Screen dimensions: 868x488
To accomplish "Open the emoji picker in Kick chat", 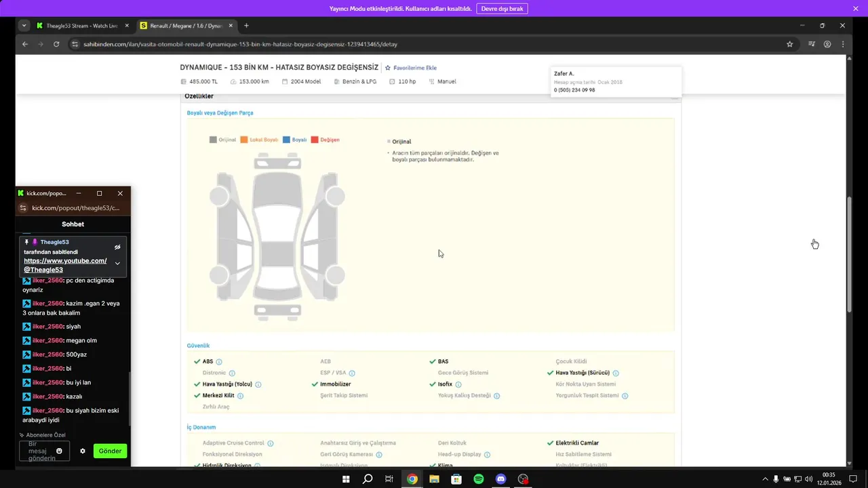I will tap(60, 451).
